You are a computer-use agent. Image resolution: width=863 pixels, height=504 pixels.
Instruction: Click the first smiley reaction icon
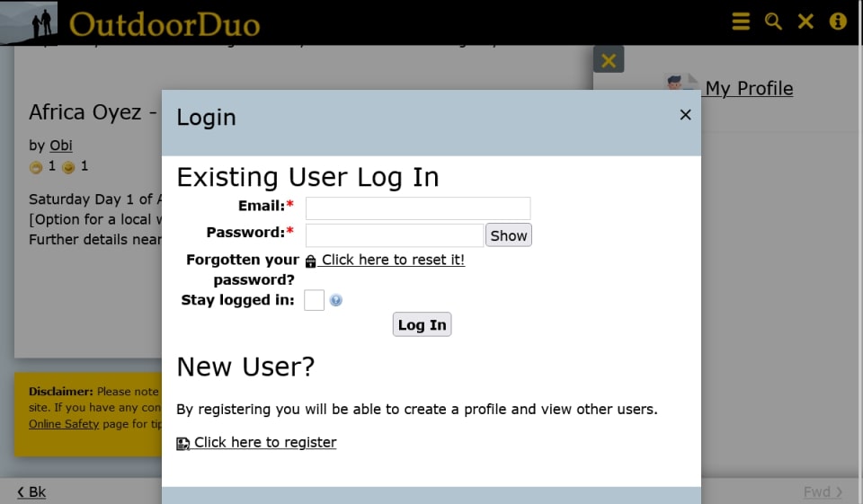[36, 167]
